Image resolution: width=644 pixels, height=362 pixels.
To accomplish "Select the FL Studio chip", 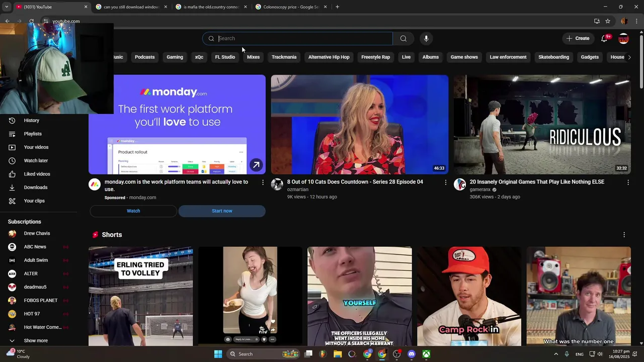I will (225, 57).
